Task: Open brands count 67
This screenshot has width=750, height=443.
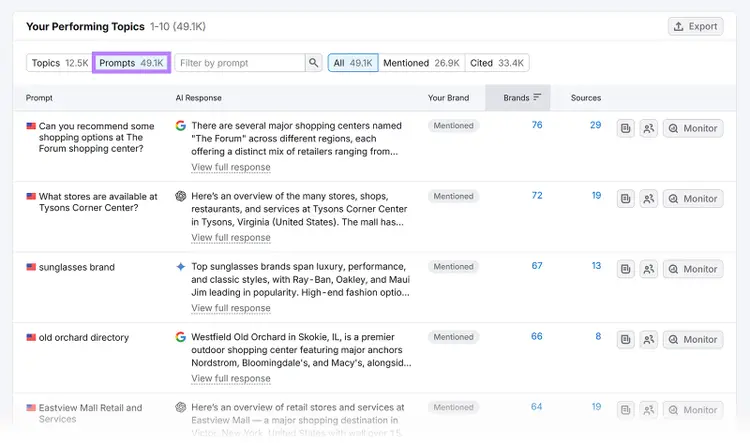Action: click(537, 266)
